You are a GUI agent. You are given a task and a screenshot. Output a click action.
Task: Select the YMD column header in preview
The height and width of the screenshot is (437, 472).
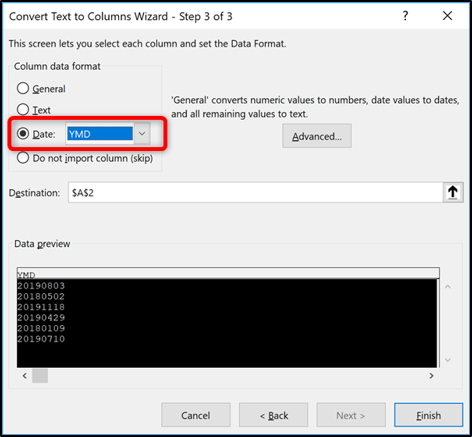[x=27, y=275]
